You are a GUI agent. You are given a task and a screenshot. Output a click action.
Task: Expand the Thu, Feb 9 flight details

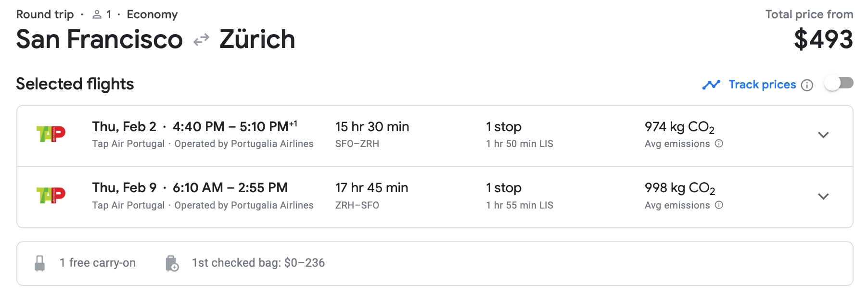pyautogui.click(x=823, y=197)
